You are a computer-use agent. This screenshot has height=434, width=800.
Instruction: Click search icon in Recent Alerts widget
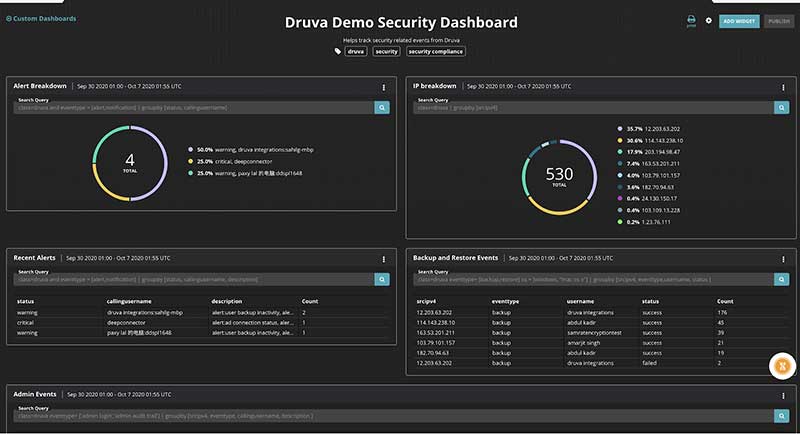click(382, 279)
